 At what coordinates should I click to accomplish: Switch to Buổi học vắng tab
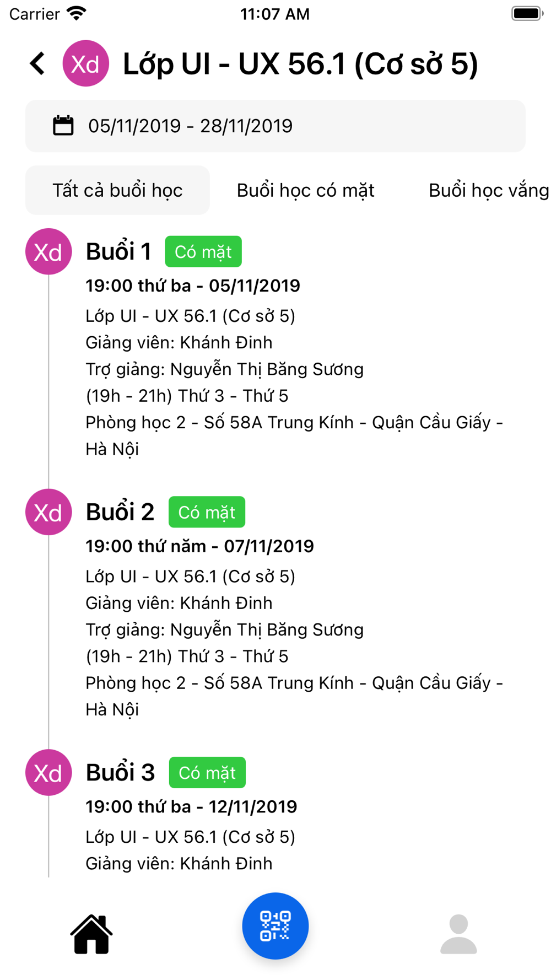(489, 190)
